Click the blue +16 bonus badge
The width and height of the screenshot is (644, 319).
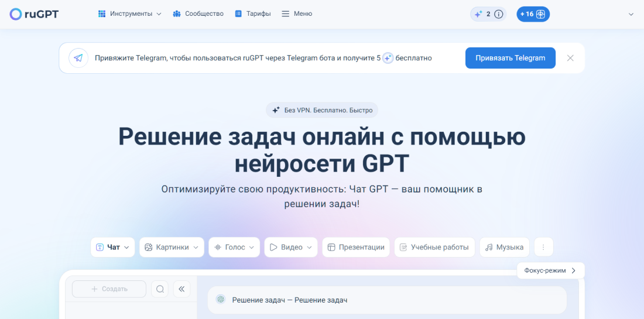(533, 14)
